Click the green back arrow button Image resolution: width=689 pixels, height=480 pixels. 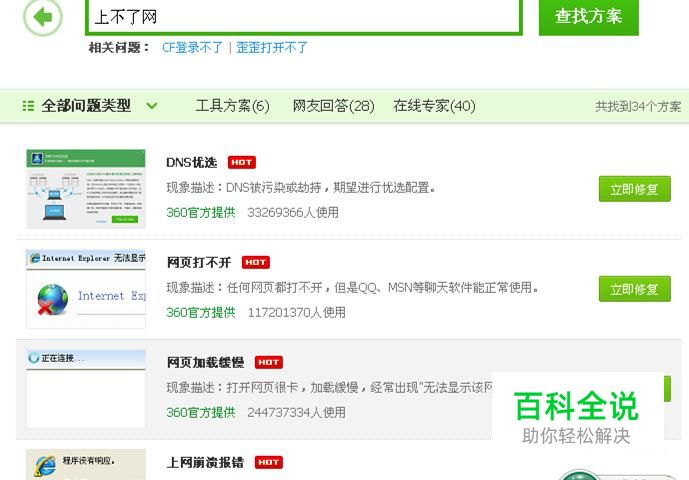point(43,17)
